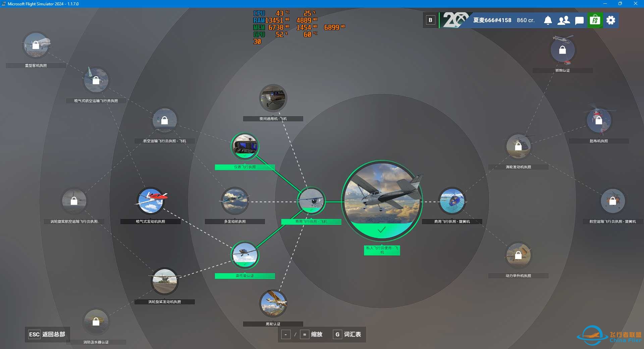644x349 pixels.
Task: Zoom out with the minus button
Action: (286, 334)
